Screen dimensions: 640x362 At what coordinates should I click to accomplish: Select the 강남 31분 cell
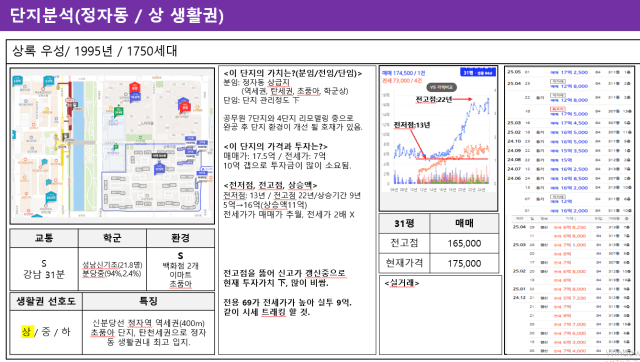(44, 269)
